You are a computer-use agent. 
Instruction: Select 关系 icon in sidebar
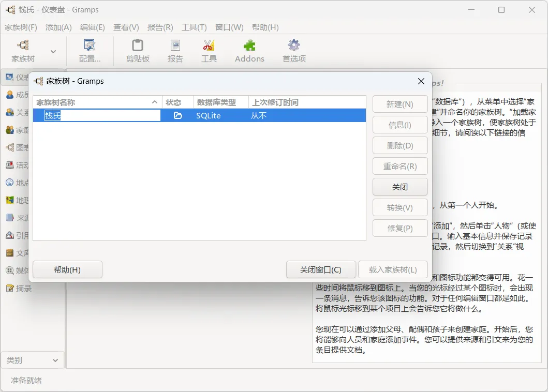coord(10,112)
